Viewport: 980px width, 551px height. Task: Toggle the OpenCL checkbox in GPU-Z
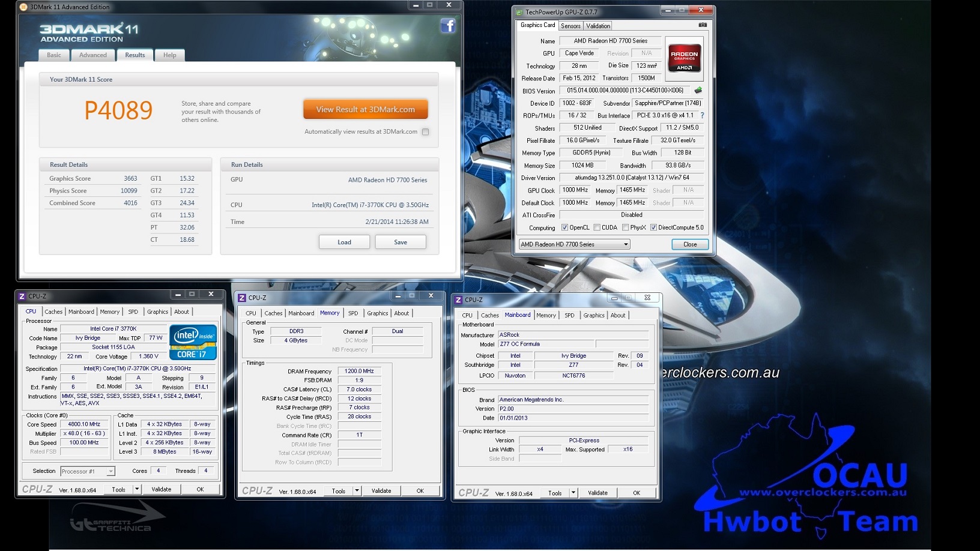564,227
